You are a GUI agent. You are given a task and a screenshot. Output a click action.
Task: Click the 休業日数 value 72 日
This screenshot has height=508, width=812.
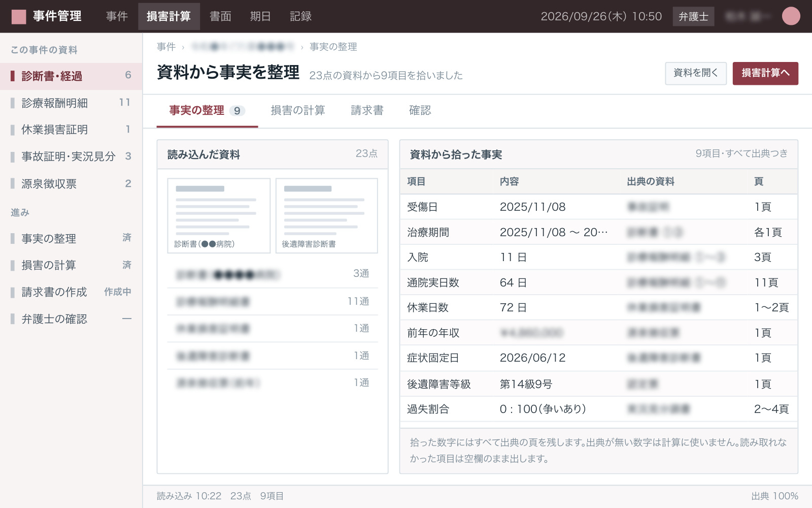513,307
